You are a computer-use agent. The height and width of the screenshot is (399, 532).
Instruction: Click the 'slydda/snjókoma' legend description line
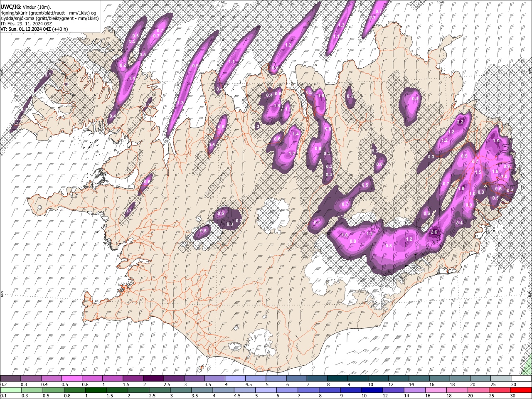coord(49,18)
